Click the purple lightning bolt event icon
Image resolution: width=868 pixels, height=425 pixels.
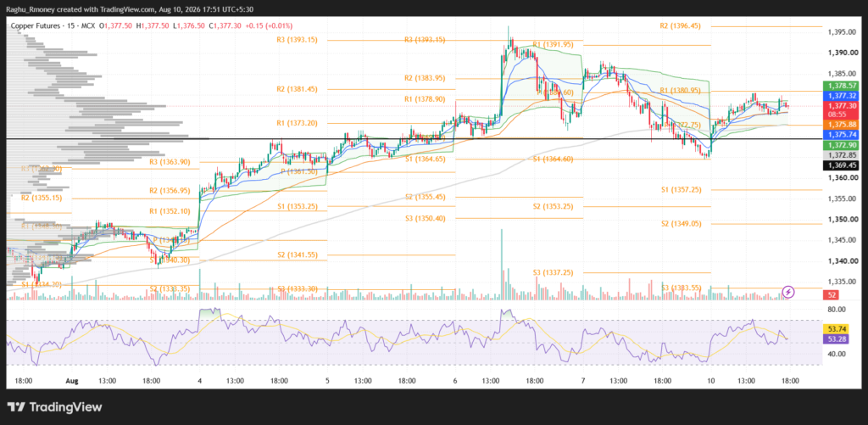coord(789,292)
